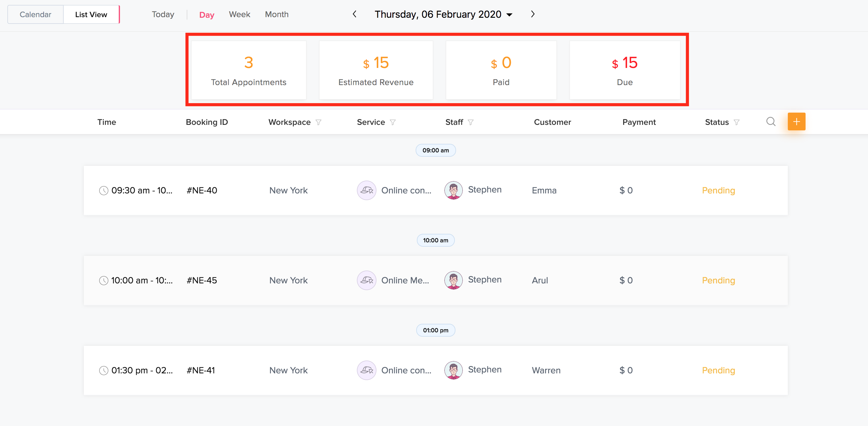This screenshot has width=868, height=426.
Task: Open booking #NE-41 link
Action: tap(201, 370)
